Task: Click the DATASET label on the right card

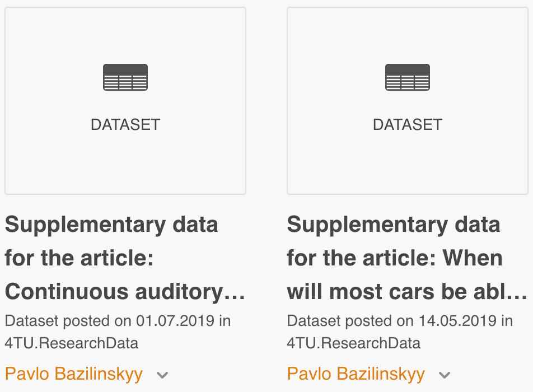Action: coord(408,125)
